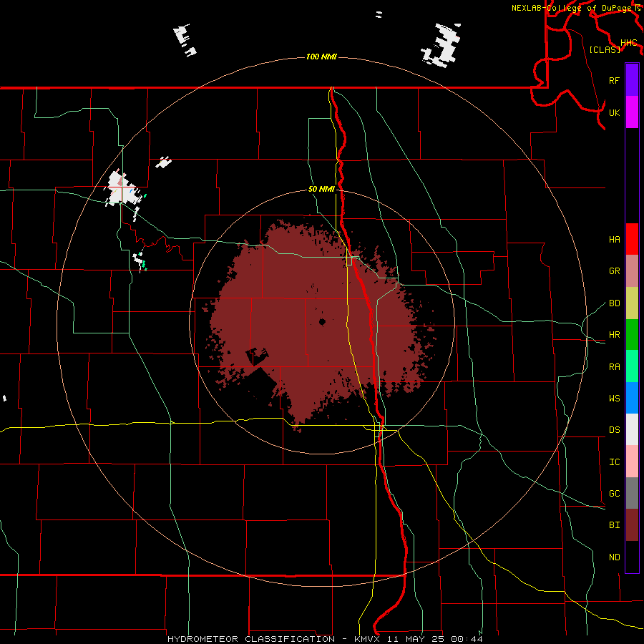Click the UK legend label
Image resolution: width=644 pixels, height=644 pixels.
tap(614, 112)
